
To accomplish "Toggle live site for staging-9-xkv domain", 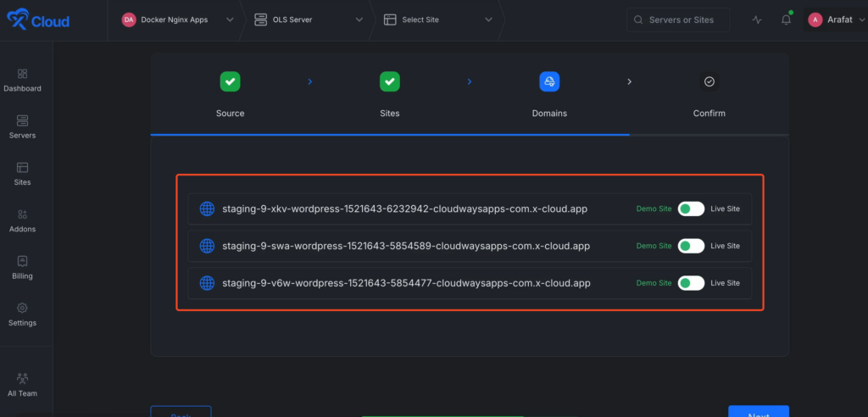I will pyautogui.click(x=691, y=208).
